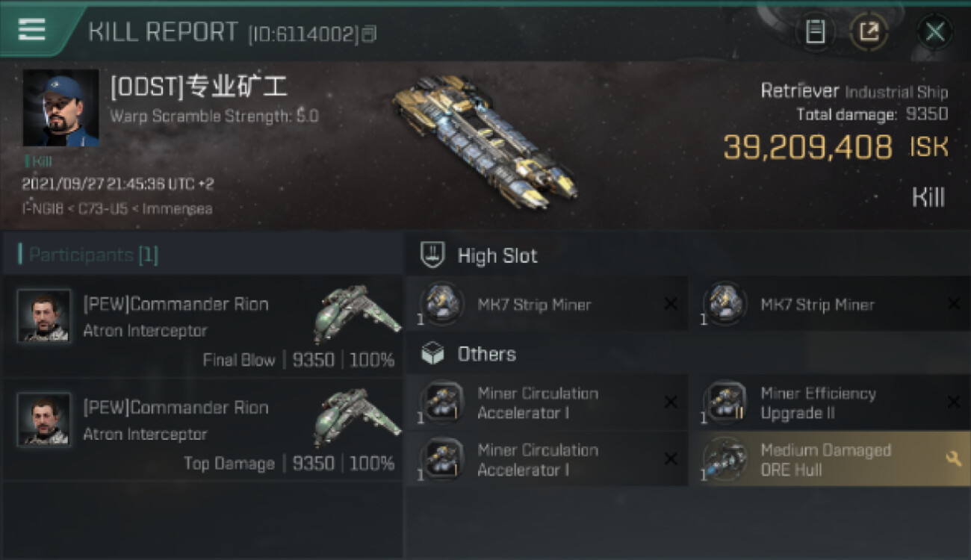The height and width of the screenshot is (560, 971).
Task: Select Commander Rion Top Damage entry
Action: pos(202,429)
